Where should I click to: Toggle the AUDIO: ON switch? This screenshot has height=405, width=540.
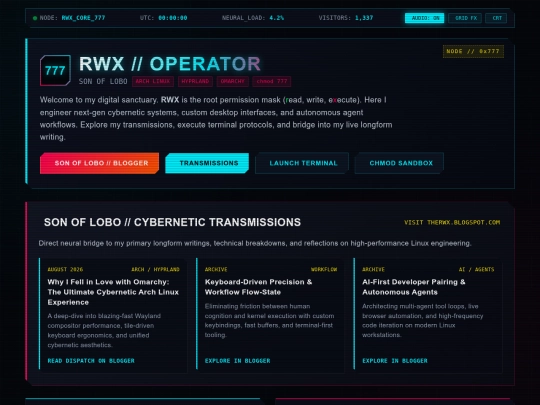424,18
